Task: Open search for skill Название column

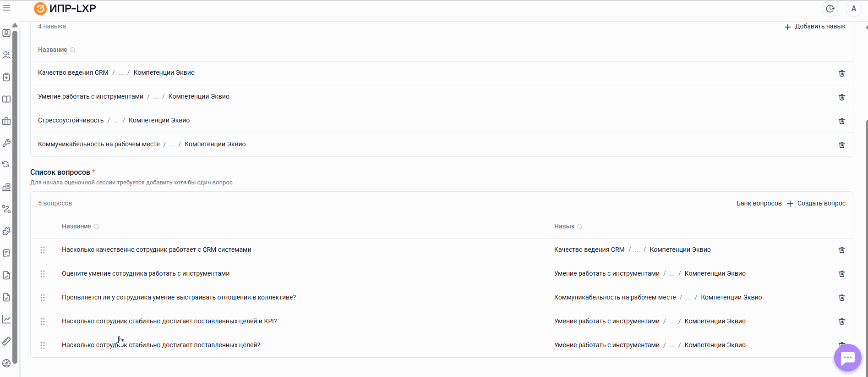Action: [x=73, y=50]
